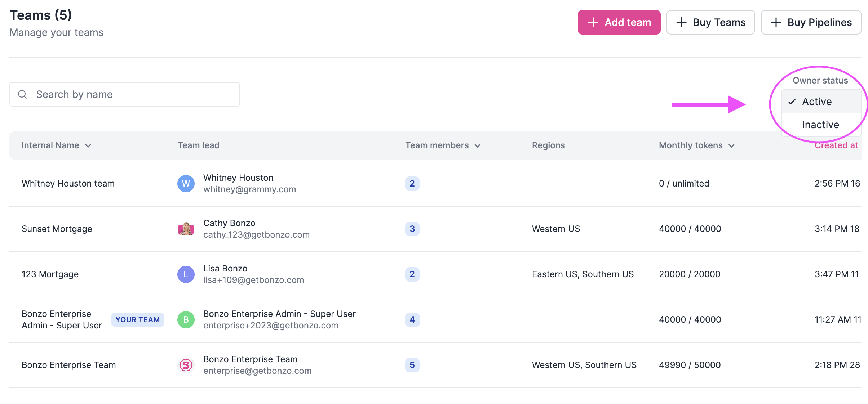Click the checkmark beside Active

(x=792, y=102)
